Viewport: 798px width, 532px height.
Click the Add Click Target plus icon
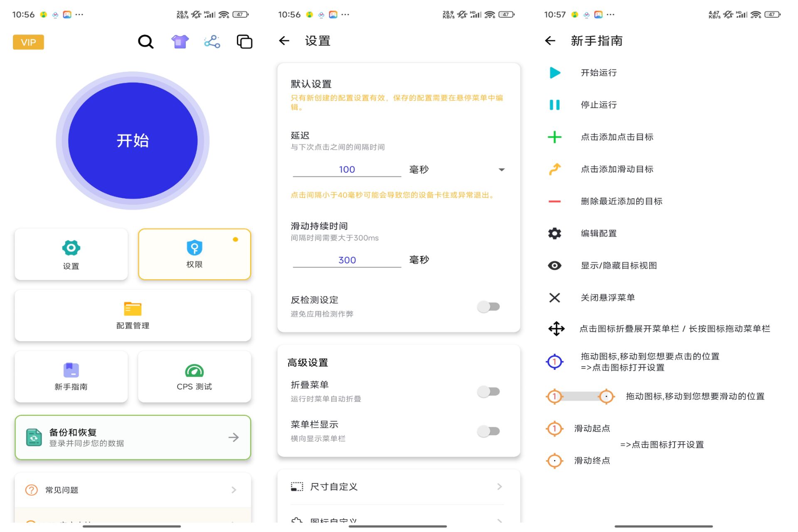coord(554,137)
